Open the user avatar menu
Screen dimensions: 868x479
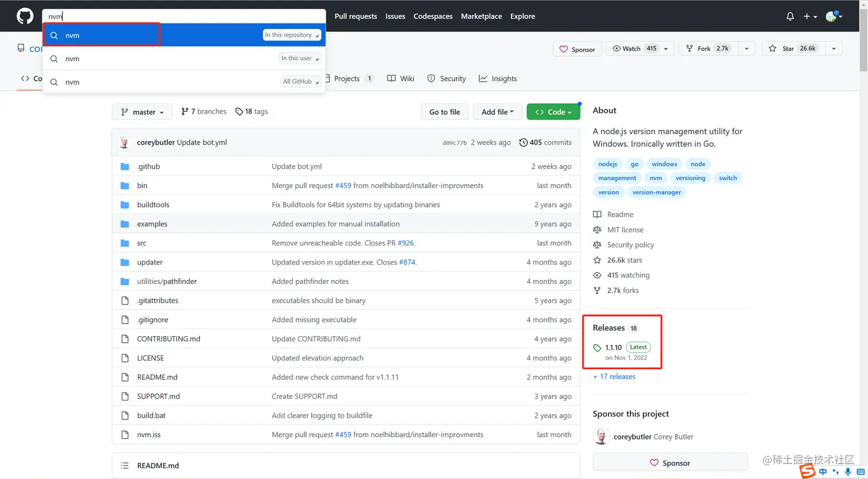[x=834, y=17]
